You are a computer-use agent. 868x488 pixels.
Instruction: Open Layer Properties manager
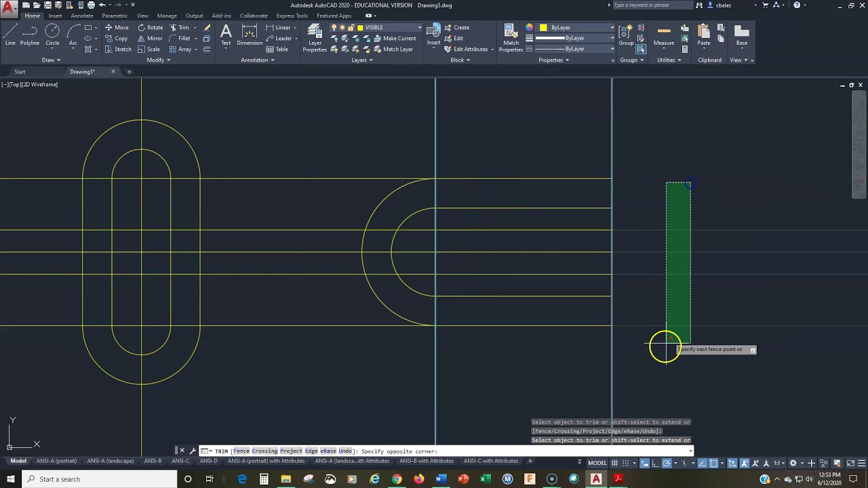coord(315,37)
